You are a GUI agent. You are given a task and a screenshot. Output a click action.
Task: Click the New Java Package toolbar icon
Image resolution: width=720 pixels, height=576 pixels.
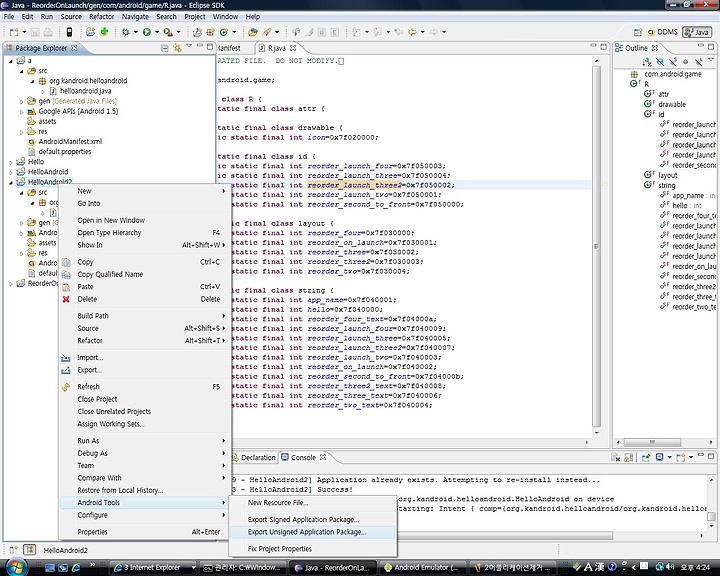point(210,32)
